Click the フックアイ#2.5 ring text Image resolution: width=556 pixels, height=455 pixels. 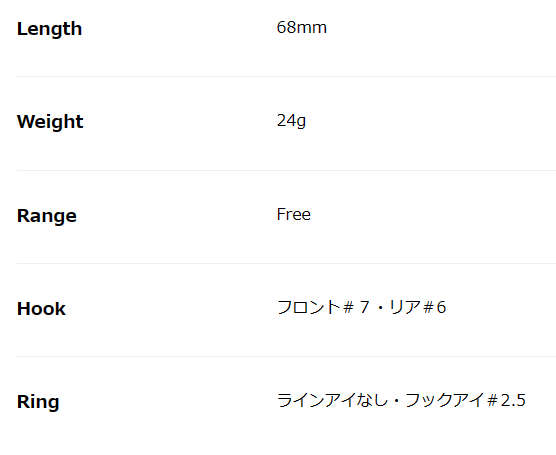[465, 400]
